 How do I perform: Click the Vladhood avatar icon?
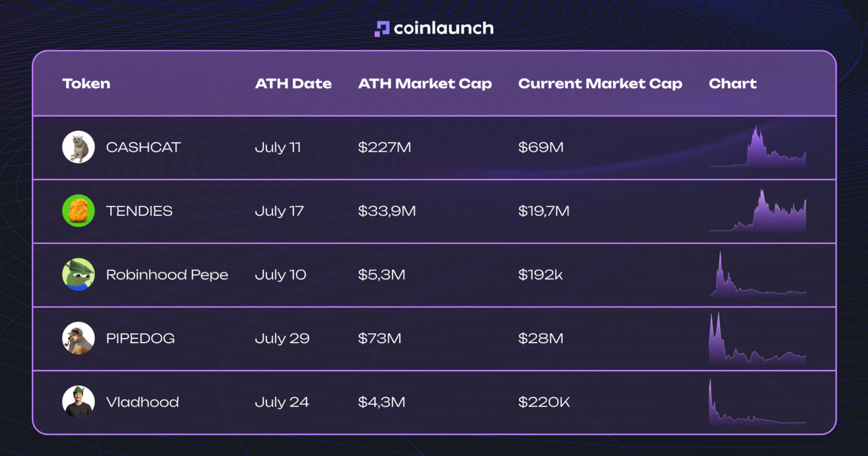point(79,402)
